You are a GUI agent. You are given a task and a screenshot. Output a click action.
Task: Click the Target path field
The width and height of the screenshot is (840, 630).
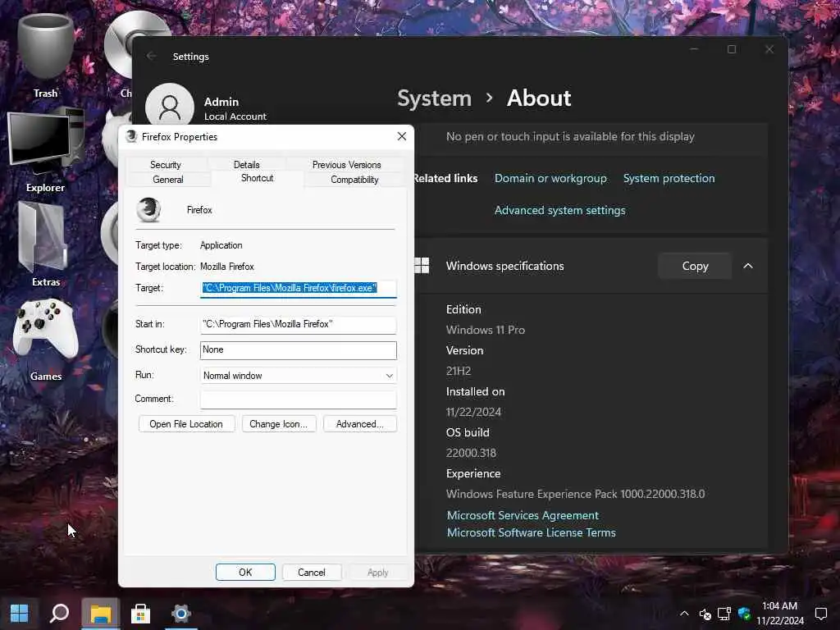(x=299, y=288)
